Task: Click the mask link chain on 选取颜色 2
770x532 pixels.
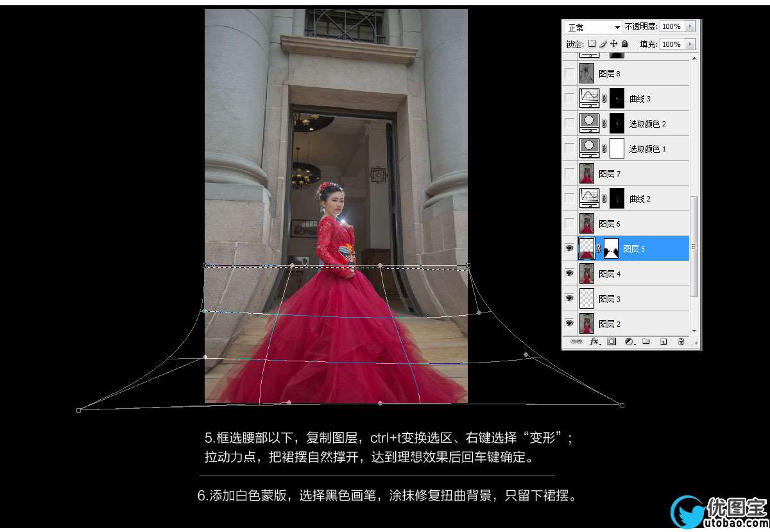Action: [x=604, y=124]
